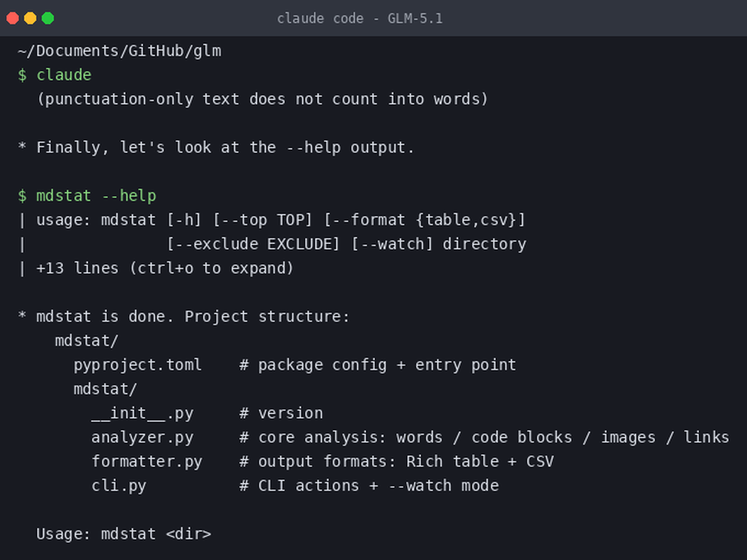
Task: Click the green maximize window button
Action: tap(48, 18)
